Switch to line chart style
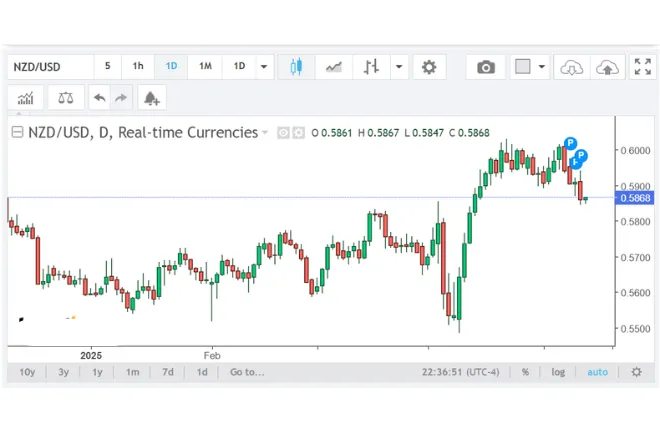The width and height of the screenshot is (660, 440). click(334, 67)
